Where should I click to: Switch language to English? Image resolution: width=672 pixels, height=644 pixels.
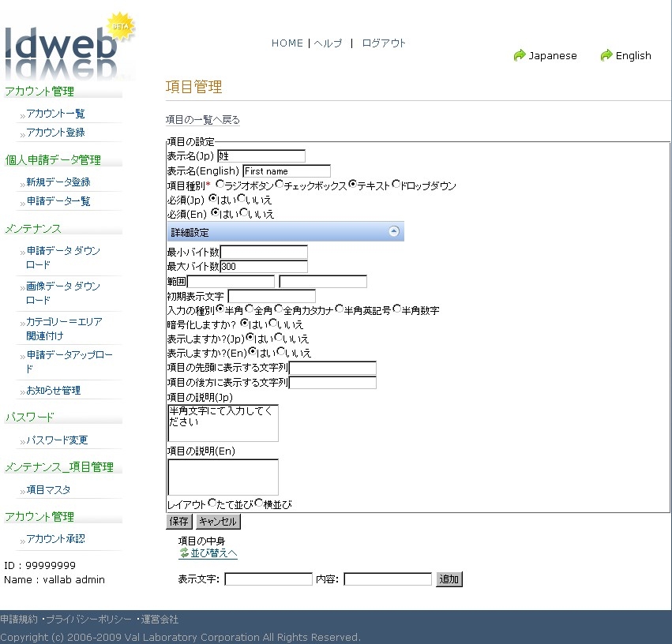coord(633,56)
